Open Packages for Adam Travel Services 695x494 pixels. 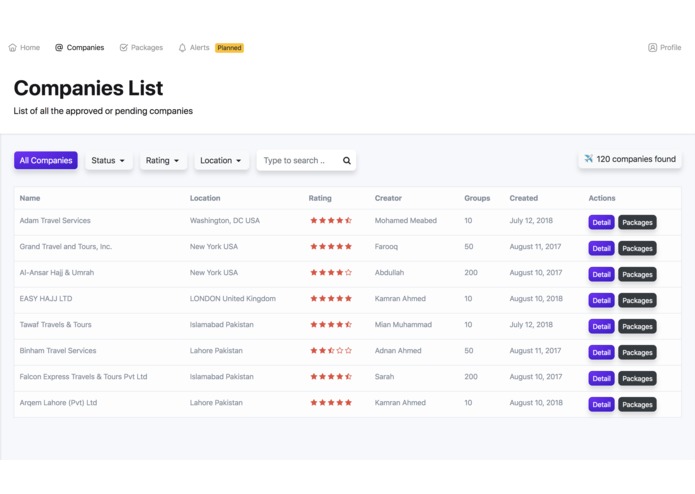tap(637, 222)
